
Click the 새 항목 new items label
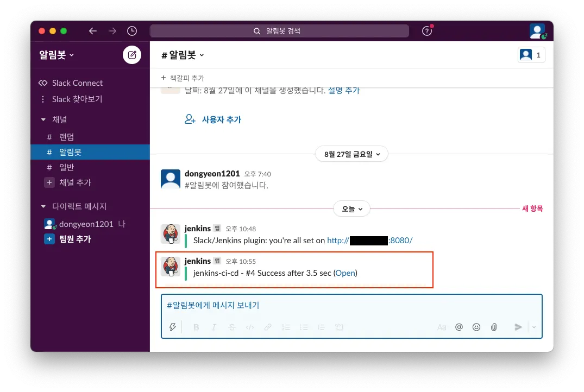pos(532,208)
